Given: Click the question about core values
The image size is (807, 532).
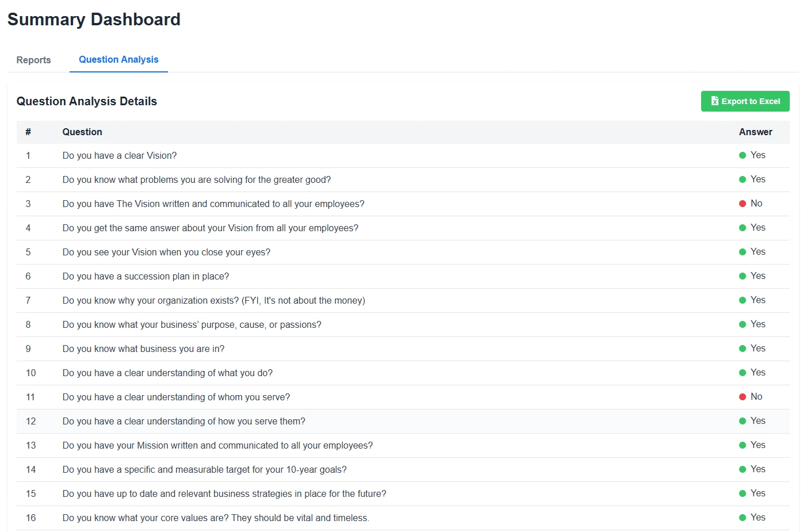Looking at the screenshot, I should click(x=216, y=518).
